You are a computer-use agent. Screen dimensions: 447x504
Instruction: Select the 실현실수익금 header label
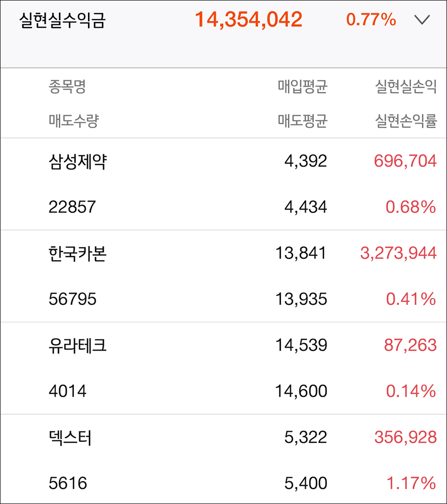pos(62,20)
